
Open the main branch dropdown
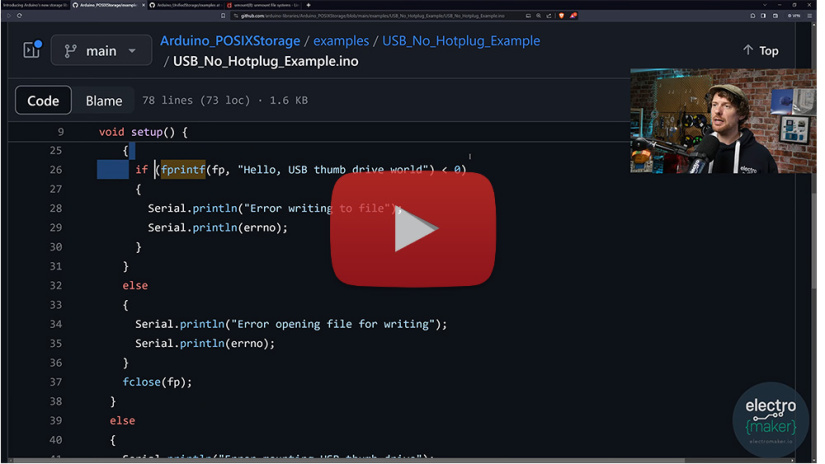(x=101, y=51)
